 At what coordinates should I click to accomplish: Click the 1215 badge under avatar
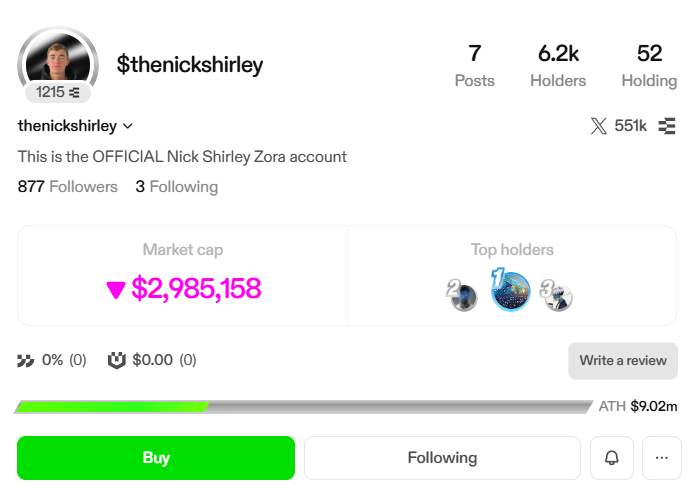[x=58, y=92]
